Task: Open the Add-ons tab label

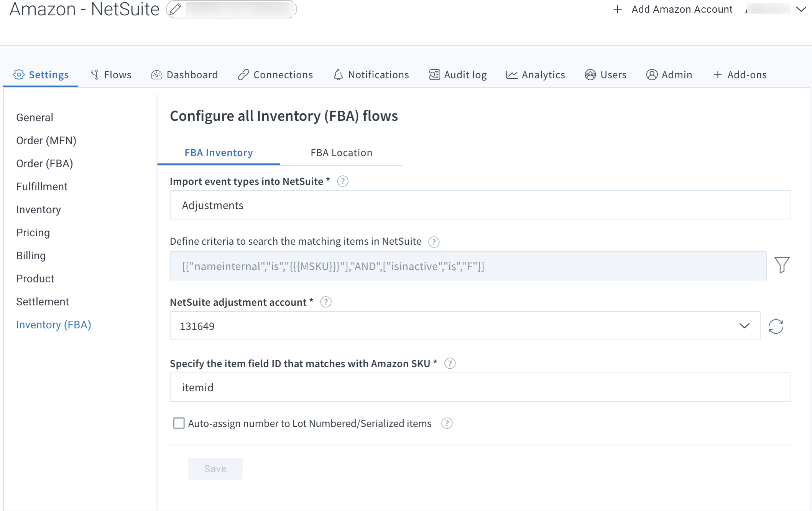Action: [x=747, y=75]
